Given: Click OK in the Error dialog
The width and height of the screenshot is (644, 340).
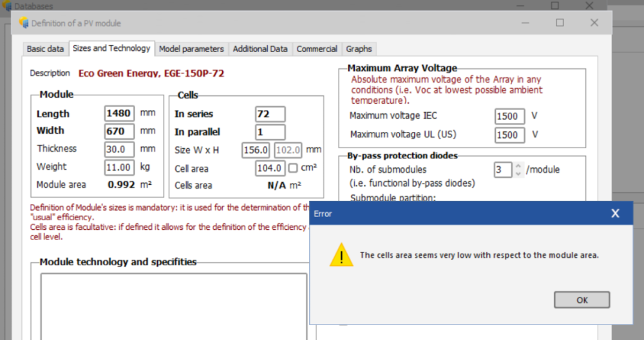Looking at the screenshot, I should point(582,300).
